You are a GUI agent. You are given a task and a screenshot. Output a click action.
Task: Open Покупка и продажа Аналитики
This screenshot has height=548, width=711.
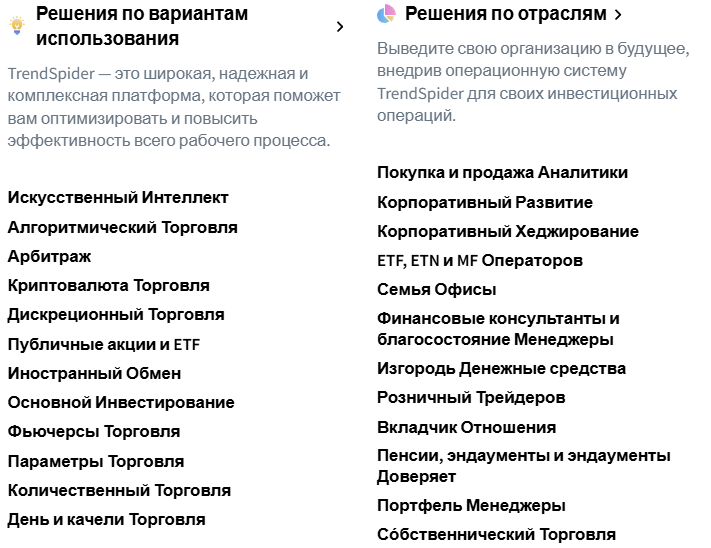click(x=502, y=173)
